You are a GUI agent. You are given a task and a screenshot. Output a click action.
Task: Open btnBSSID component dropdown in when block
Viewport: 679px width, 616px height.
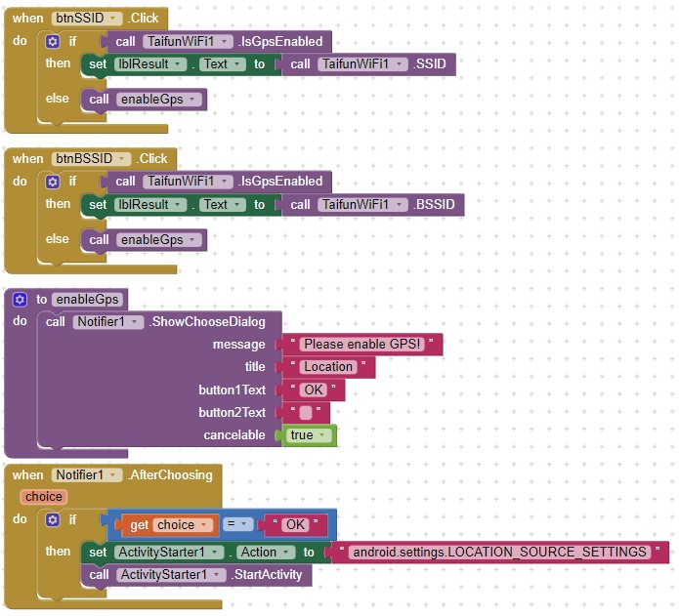coord(123,159)
